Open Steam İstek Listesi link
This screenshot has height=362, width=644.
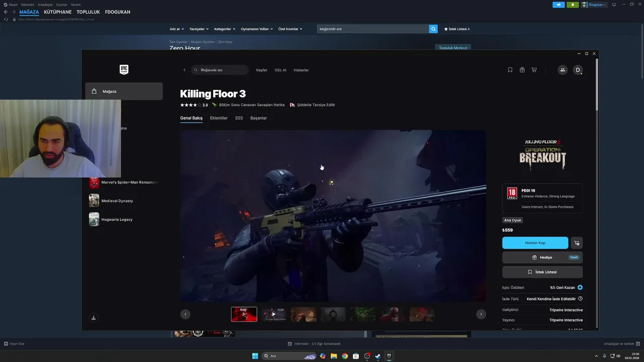pyautogui.click(x=457, y=29)
